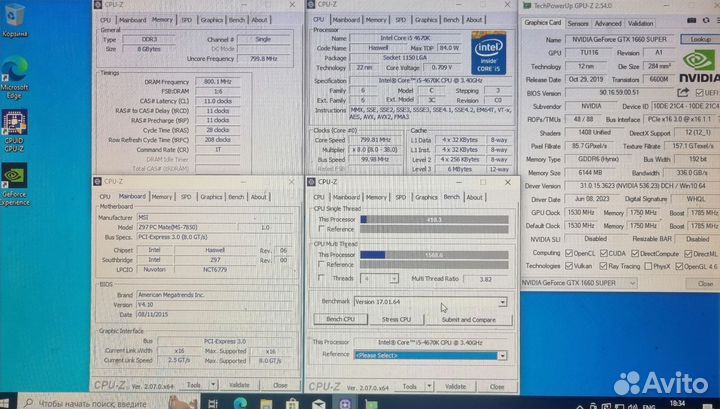Open Memory tab in the Mainboard window

point(162,197)
